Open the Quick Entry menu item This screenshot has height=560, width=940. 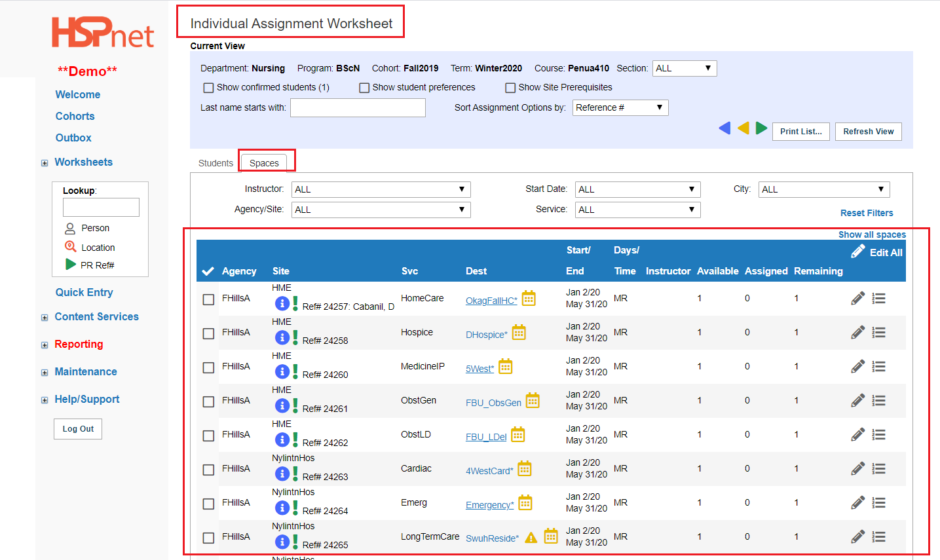(x=84, y=292)
